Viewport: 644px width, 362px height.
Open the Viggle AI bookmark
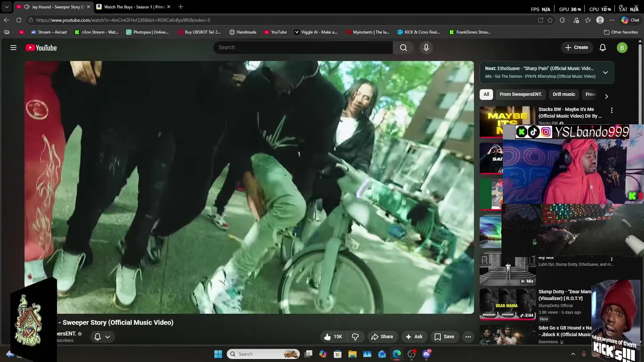coord(315,32)
